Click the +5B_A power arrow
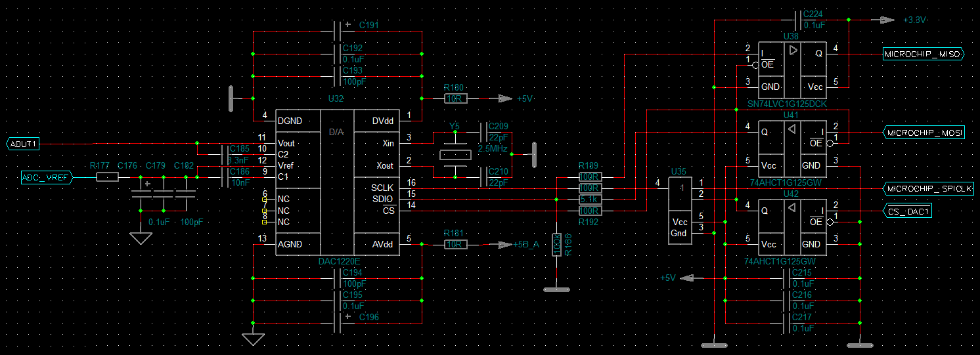Screen dimensions: 980x355 pyautogui.click(x=505, y=245)
